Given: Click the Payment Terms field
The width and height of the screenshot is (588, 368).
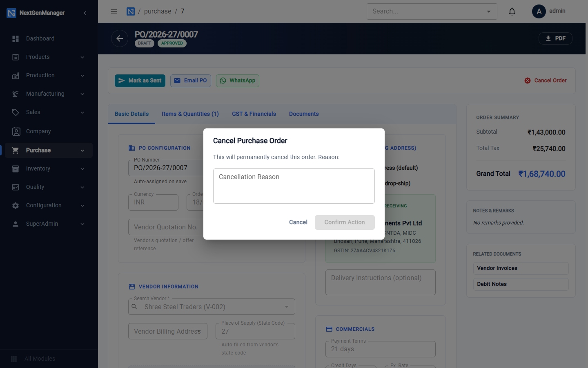Looking at the screenshot, I should pos(381,349).
